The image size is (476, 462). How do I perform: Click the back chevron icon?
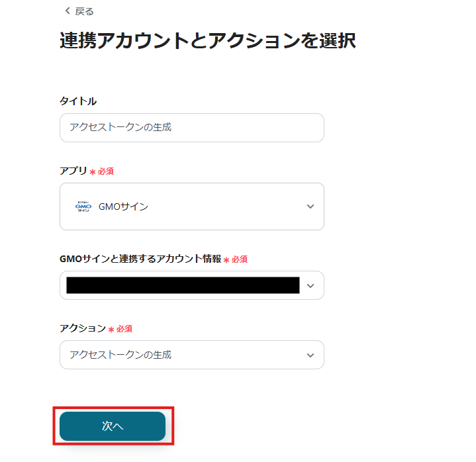coord(67,11)
